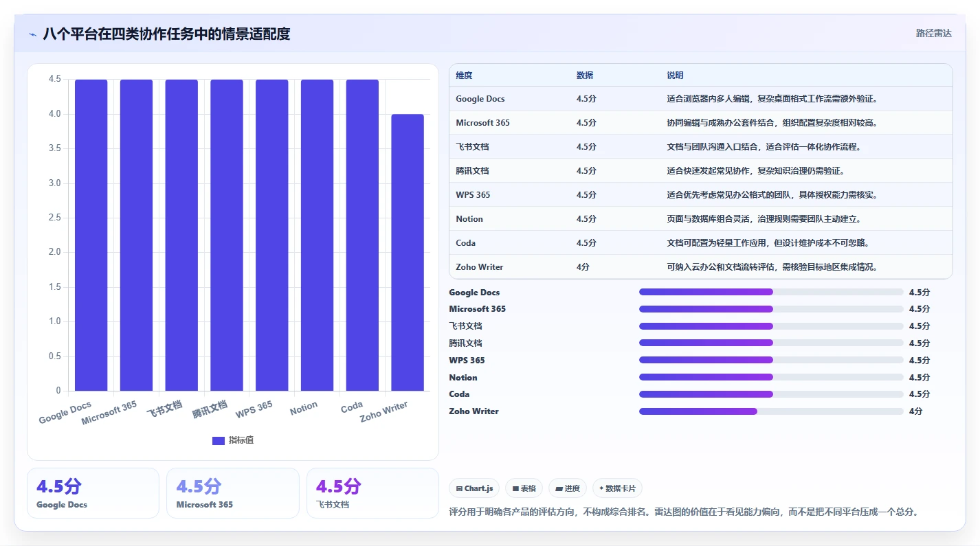The image size is (980, 546).
Task: Select Microsoft 365 in the table's 维度 column
Action: click(x=482, y=123)
